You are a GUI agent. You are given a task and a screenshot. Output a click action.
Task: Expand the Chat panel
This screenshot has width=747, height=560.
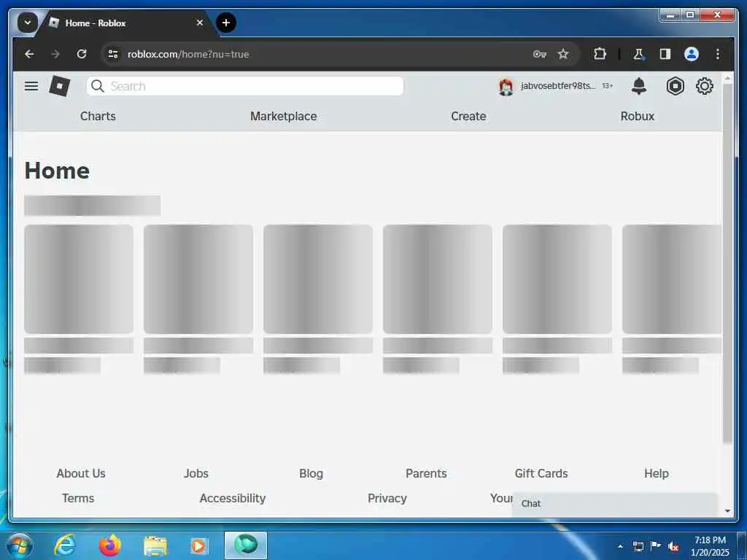614,504
